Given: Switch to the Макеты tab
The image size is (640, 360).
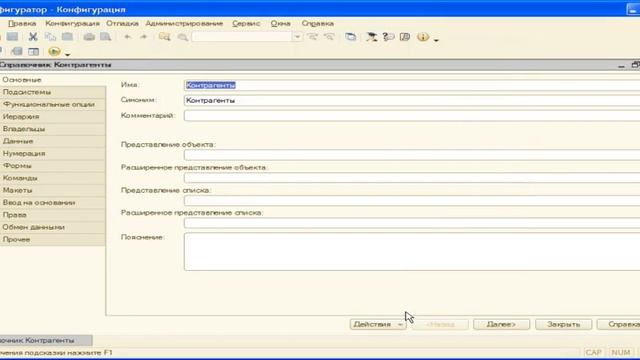Looking at the screenshot, I should (x=53, y=190).
